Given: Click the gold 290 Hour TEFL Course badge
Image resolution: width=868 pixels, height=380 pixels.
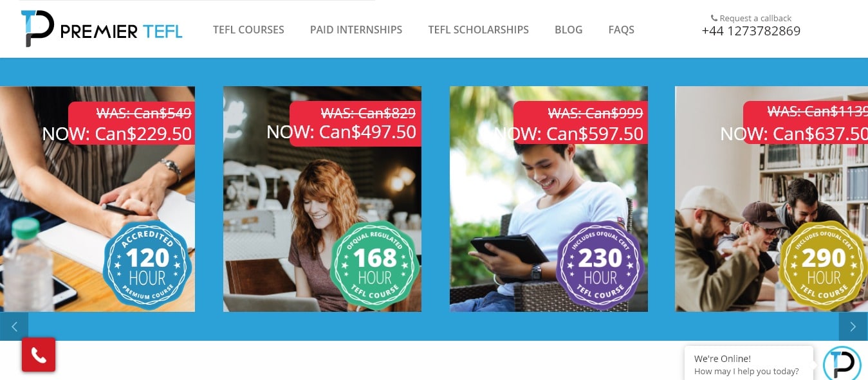Looking at the screenshot, I should 824,266.
